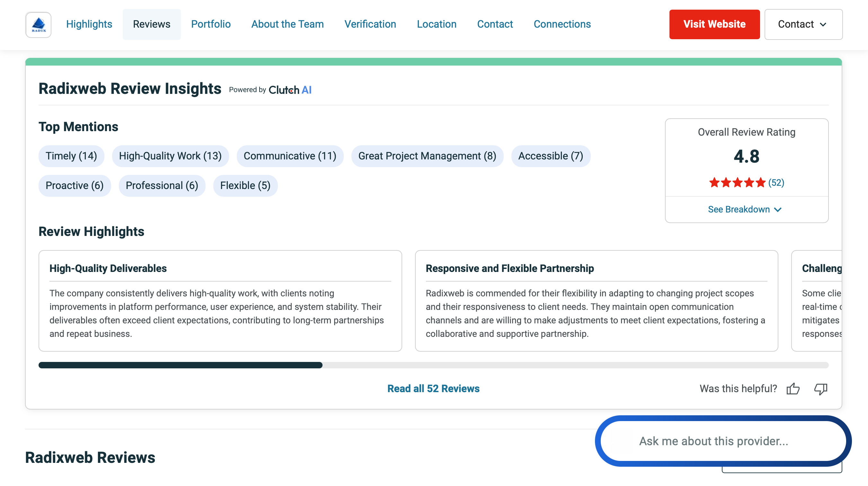Image resolution: width=868 pixels, height=486 pixels.
Task: Click the red star rating icons
Action: [x=737, y=183]
